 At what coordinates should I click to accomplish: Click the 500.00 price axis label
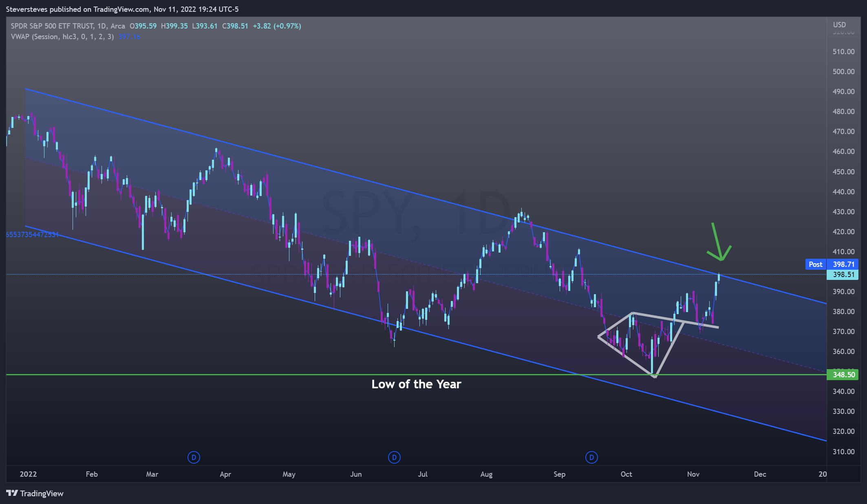click(x=843, y=72)
